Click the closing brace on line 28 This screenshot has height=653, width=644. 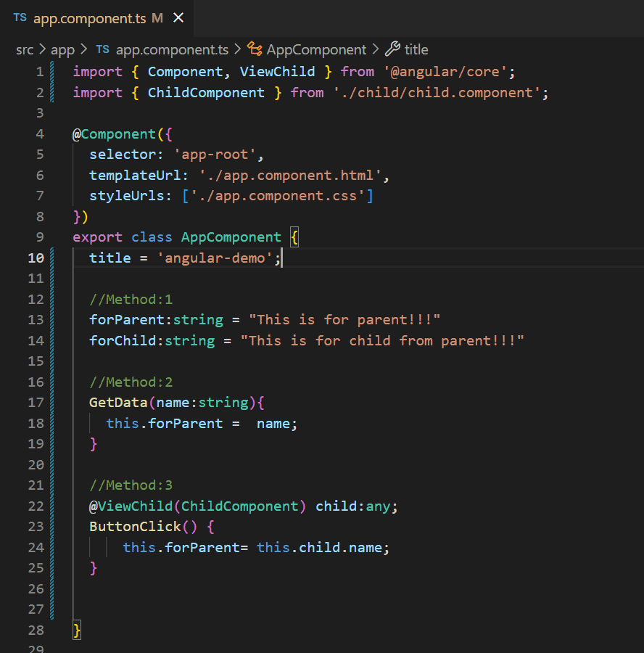pyautogui.click(x=77, y=630)
